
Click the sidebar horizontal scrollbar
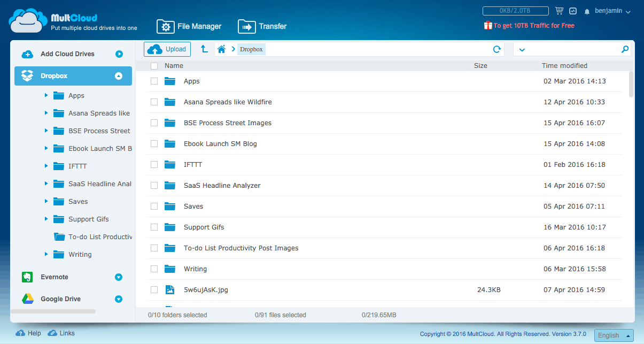tap(53, 311)
